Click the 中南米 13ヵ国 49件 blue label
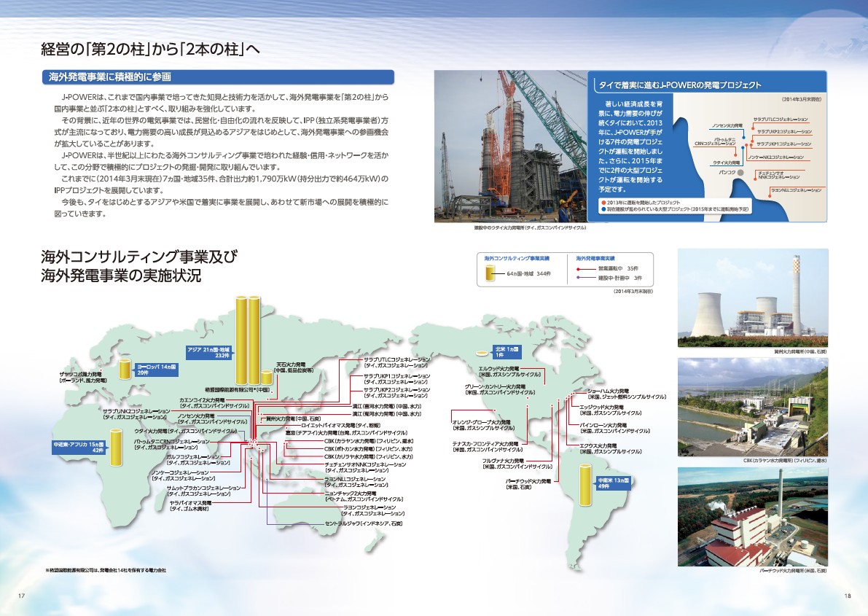The image size is (868, 616). click(613, 483)
